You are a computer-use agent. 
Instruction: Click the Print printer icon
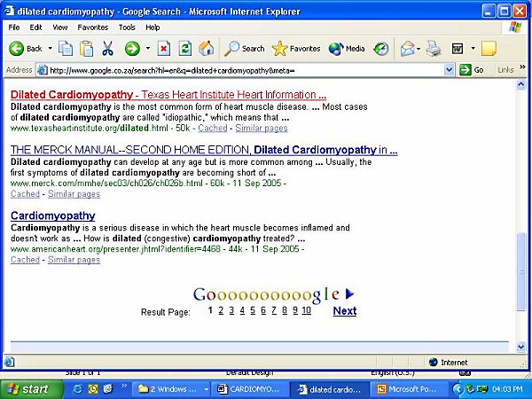point(434,49)
